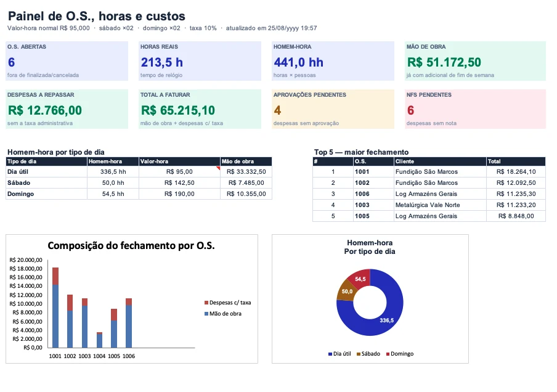Click the "50,0 hh" cell
Image resolution: width=557 pixels, height=392 pixels.
(x=113, y=182)
